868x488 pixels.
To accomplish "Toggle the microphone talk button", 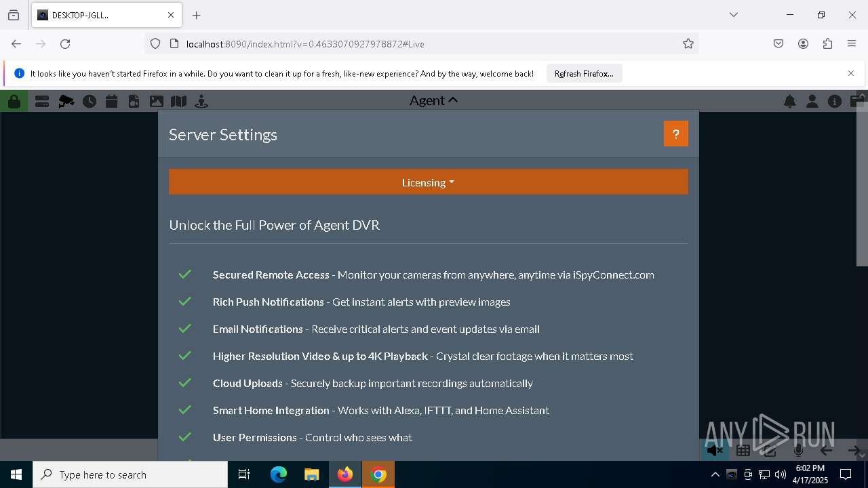I will [x=798, y=450].
